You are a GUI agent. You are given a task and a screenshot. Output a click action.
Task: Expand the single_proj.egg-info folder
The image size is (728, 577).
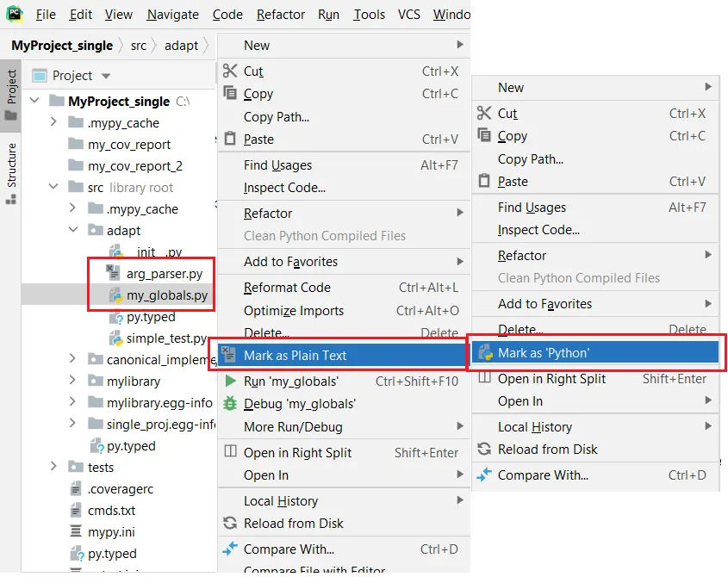tap(72, 424)
